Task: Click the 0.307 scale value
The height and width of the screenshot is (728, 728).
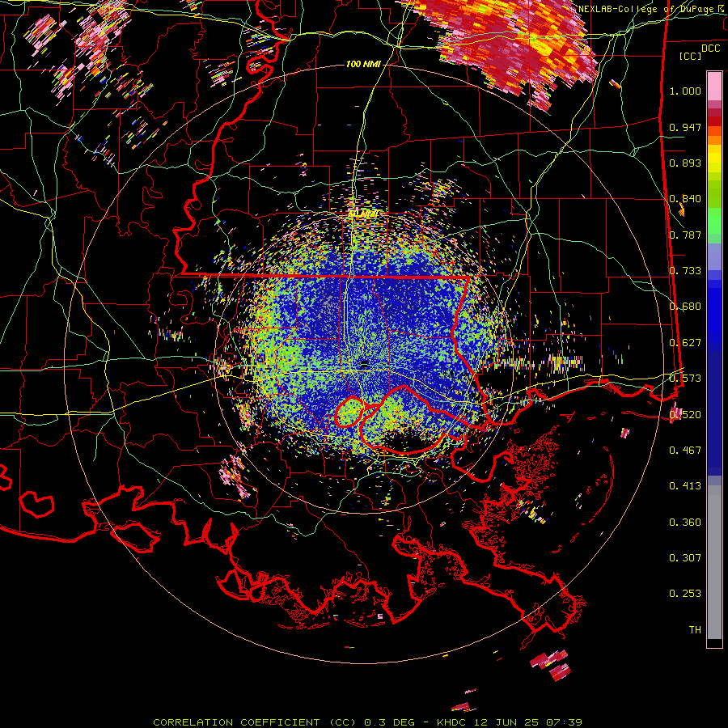Action: tap(685, 558)
